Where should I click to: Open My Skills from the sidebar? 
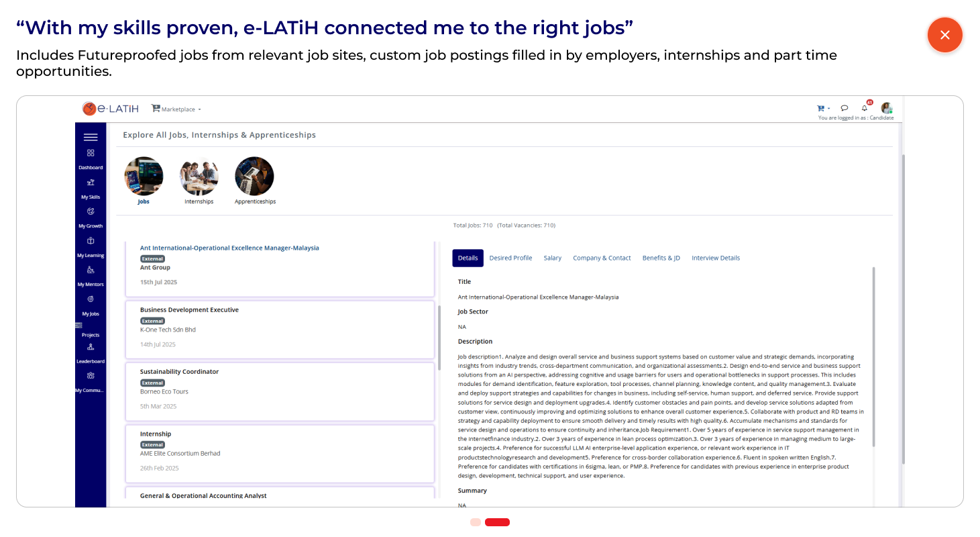(91, 189)
